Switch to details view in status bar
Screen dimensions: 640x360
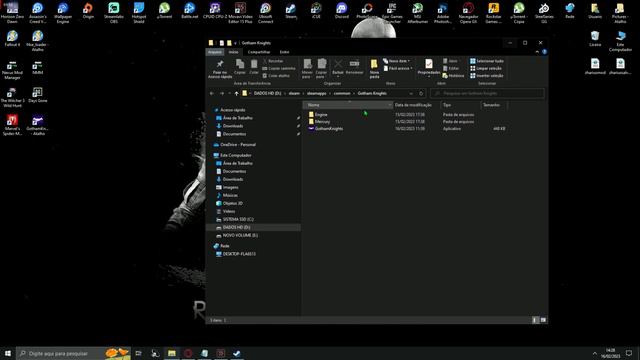(x=535, y=320)
